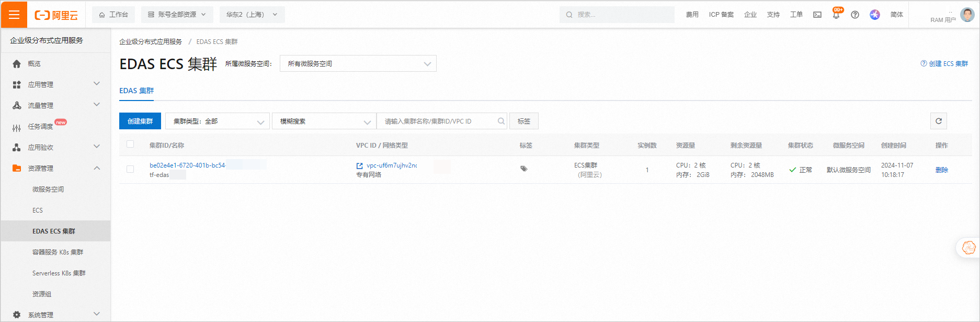Open the 集群类型: 全部 dropdown

click(218, 121)
